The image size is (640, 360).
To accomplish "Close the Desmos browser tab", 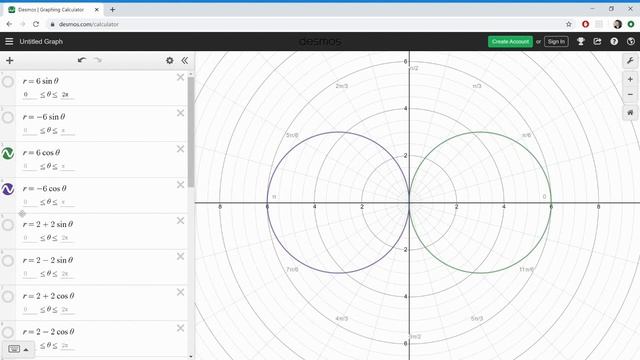I will [97, 9].
